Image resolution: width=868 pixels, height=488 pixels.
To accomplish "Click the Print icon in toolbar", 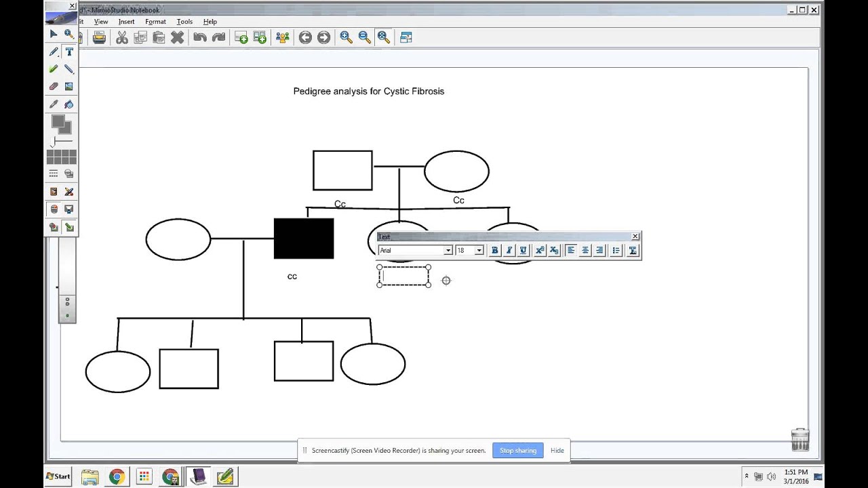I will coord(99,37).
